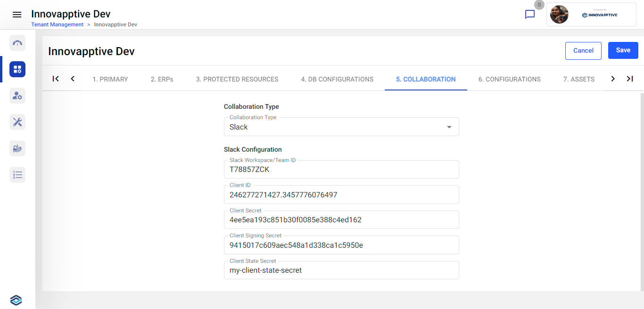Viewport: 644px width, 309px height.
Task: Click the Innovapptive logo at sidebar bottom
Action: click(16, 300)
